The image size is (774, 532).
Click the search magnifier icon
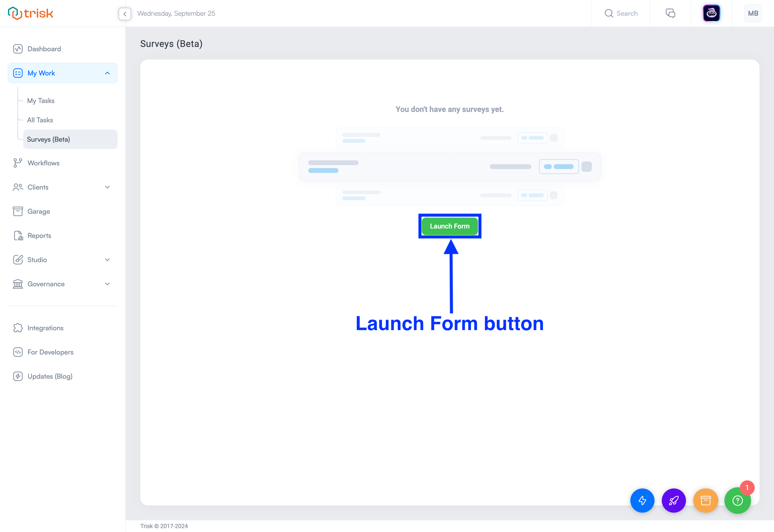click(609, 13)
